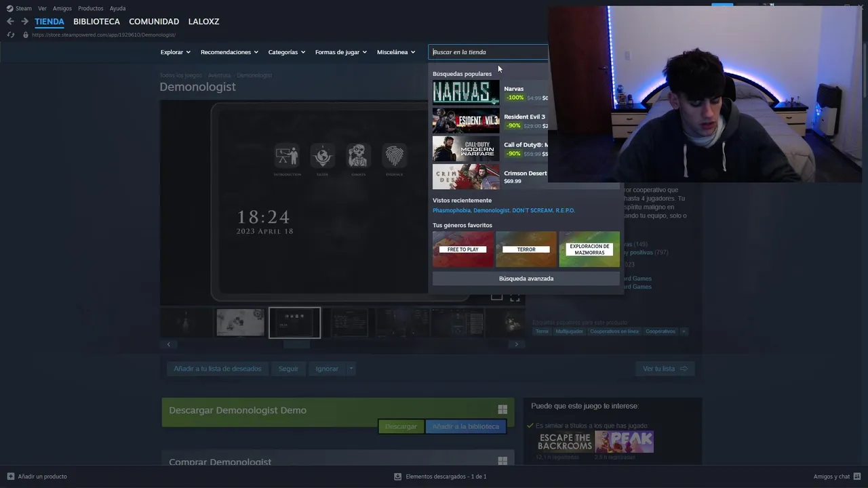868x488 pixels.
Task: Open Elementos descargados in status bar
Action: (x=440, y=476)
